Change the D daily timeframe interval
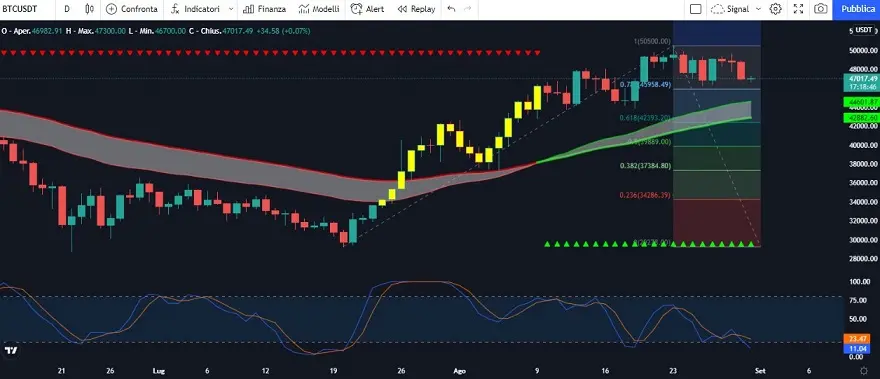Viewport: 880px width, 379px height. click(x=67, y=9)
